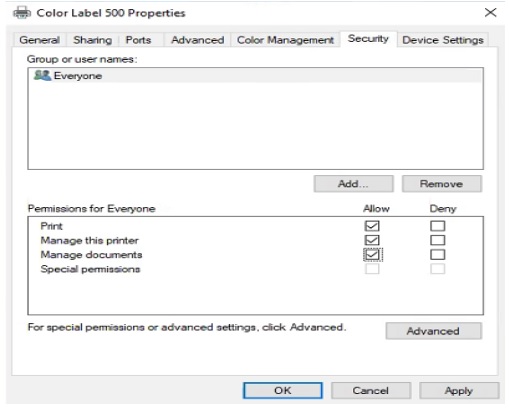Open the General tab
The image size is (509, 413).
[x=39, y=40]
